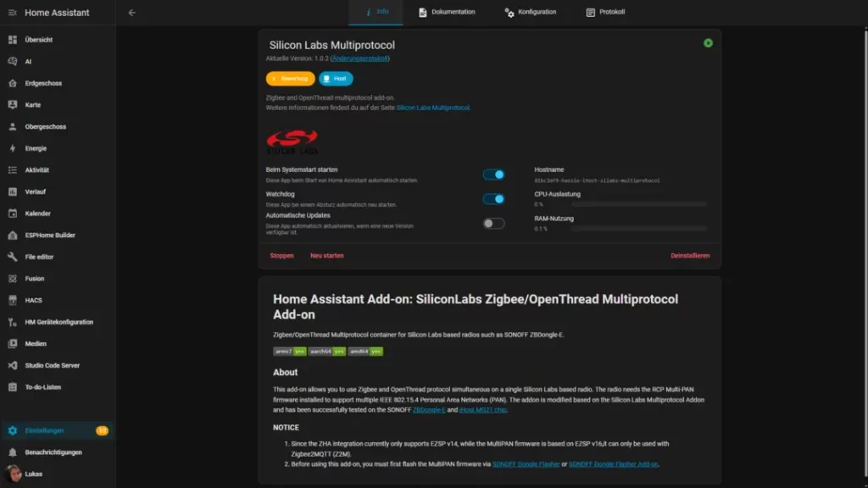Go back with the arrow icon
Screen dimensions: 868x488
coord(131,12)
